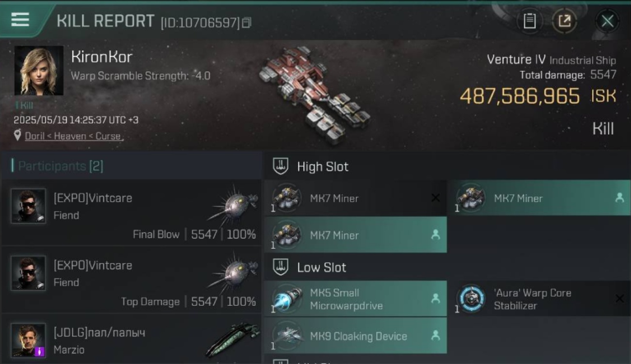Open the Doril < Heaven < Curse location link
The width and height of the screenshot is (631, 364).
pos(73,136)
